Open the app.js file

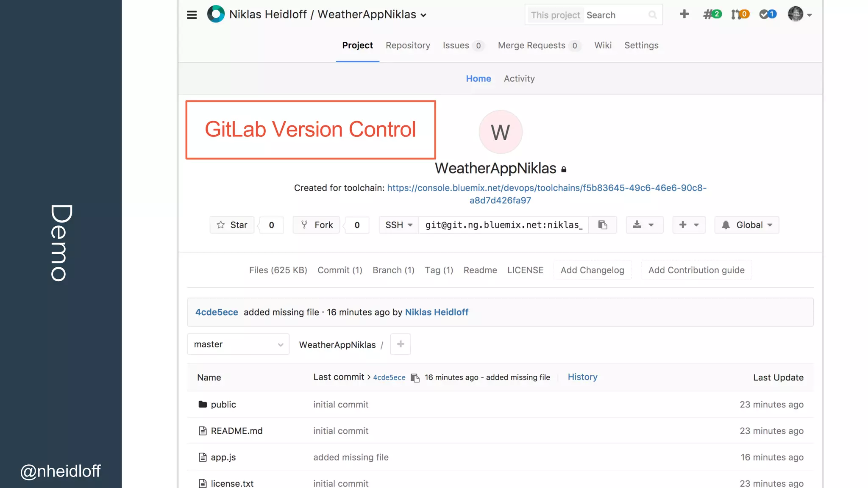point(223,457)
